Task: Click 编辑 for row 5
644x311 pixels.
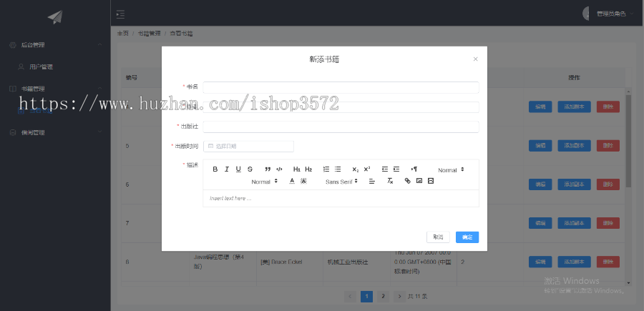Action: [540, 146]
